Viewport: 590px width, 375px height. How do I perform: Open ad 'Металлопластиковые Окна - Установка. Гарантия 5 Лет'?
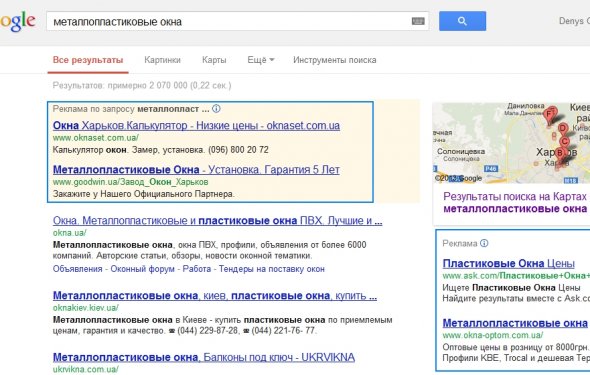tap(196, 170)
